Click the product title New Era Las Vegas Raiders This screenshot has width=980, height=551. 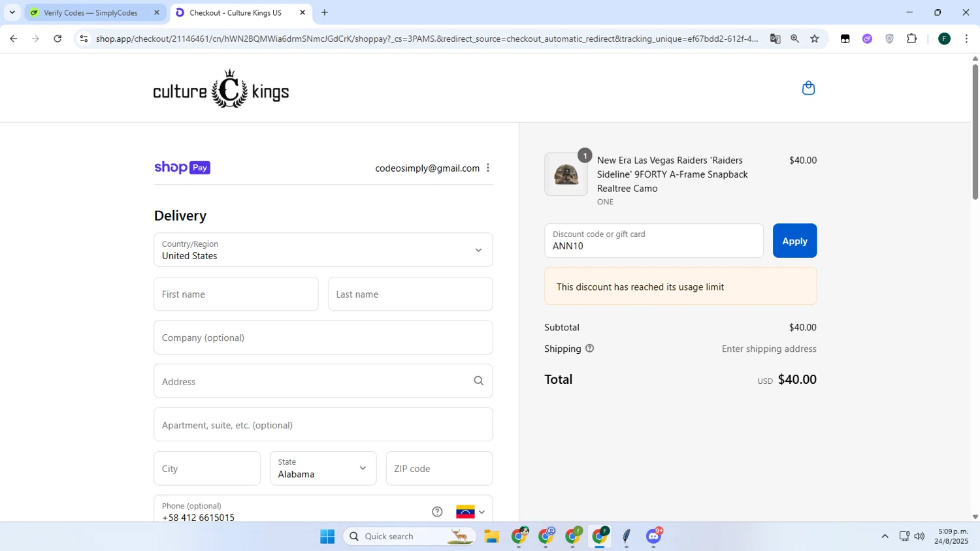[x=672, y=174]
